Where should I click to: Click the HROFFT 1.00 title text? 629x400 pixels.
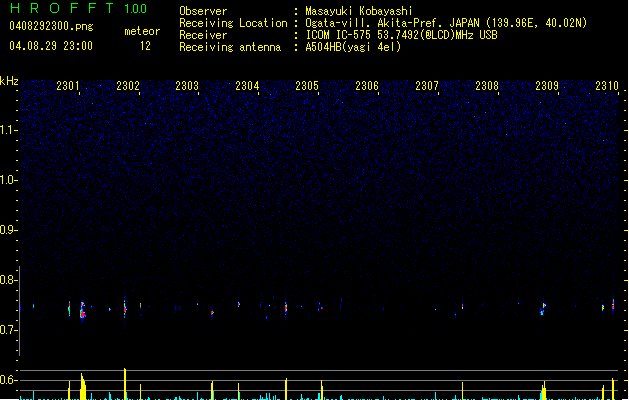tap(78, 8)
